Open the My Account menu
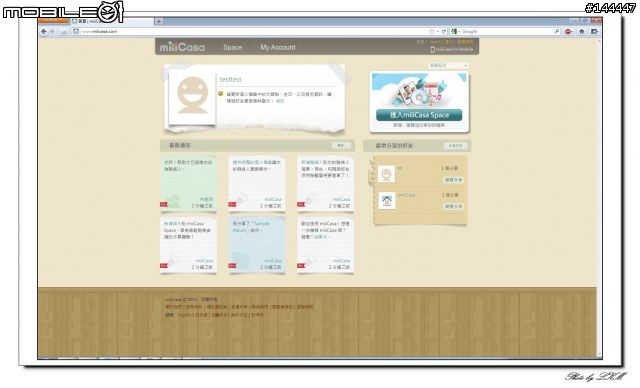 (x=278, y=47)
